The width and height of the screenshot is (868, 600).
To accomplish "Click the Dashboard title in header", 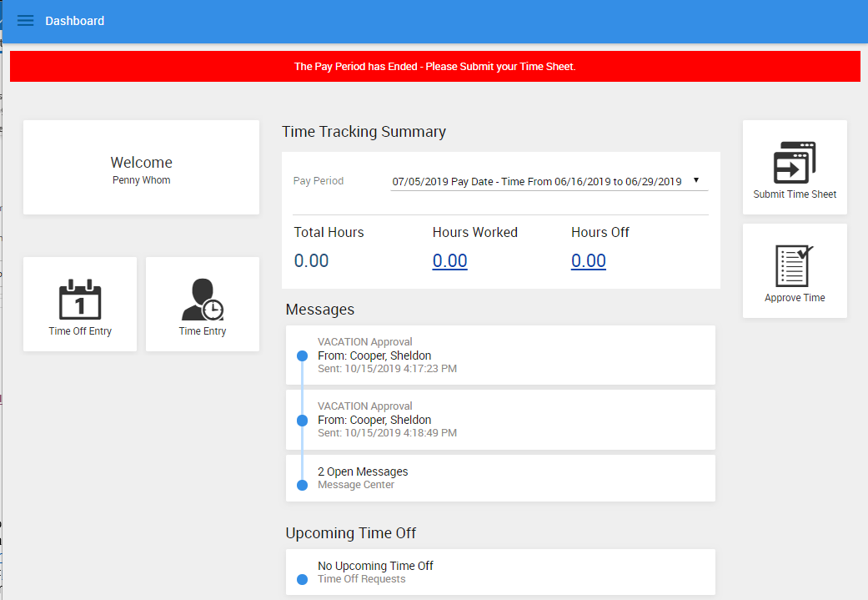I will coord(75,21).
